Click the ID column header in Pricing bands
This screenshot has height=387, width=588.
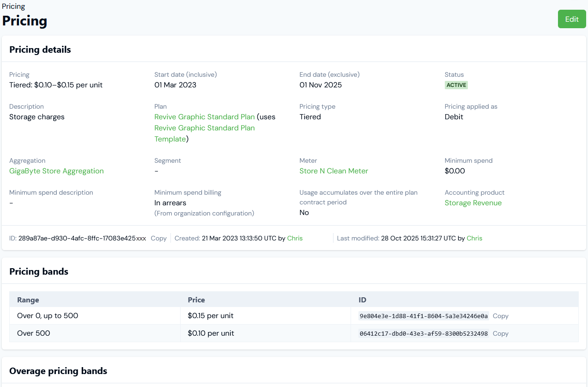[363, 300]
